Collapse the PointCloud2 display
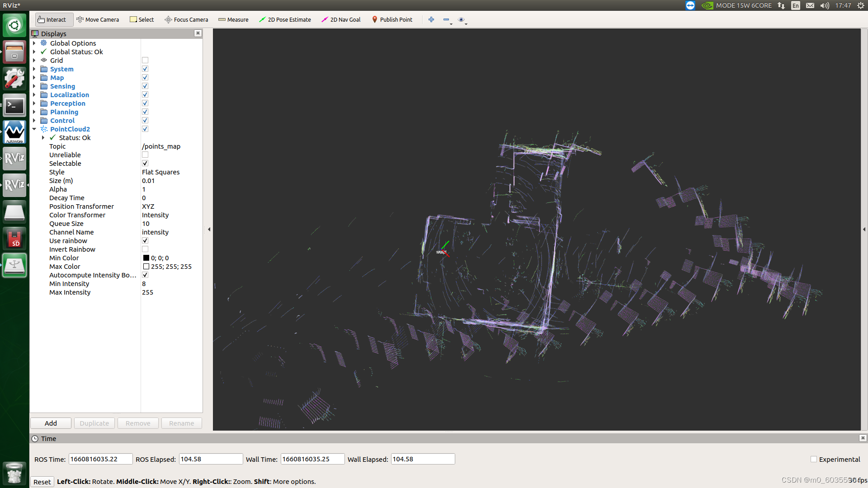 tap(34, 129)
